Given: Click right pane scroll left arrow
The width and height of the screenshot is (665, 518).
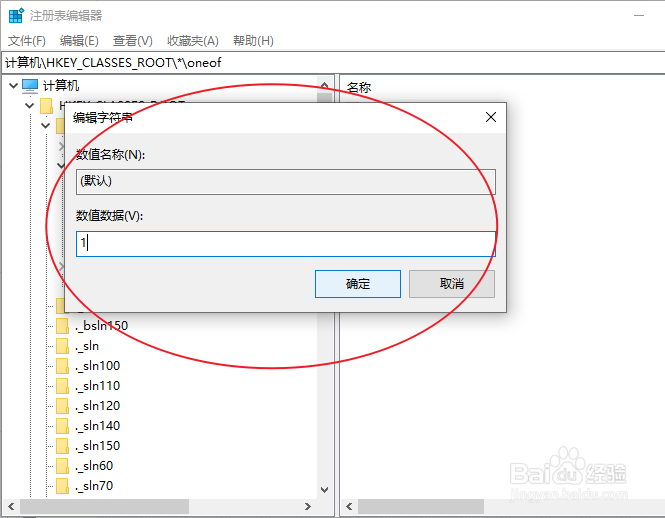Looking at the screenshot, I should (349, 507).
